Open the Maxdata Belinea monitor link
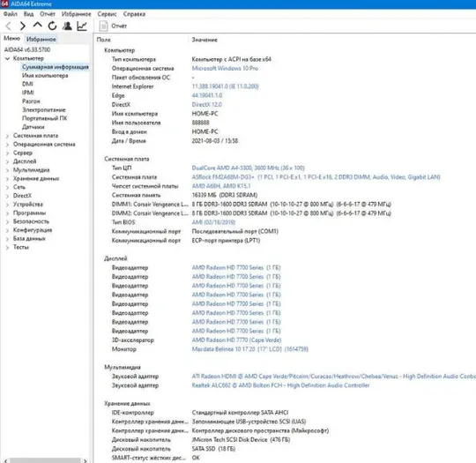This screenshot has width=476, height=463. click(249, 349)
